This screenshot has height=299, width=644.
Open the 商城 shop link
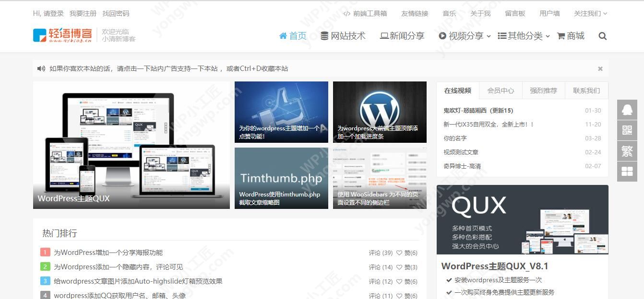[x=571, y=36]
